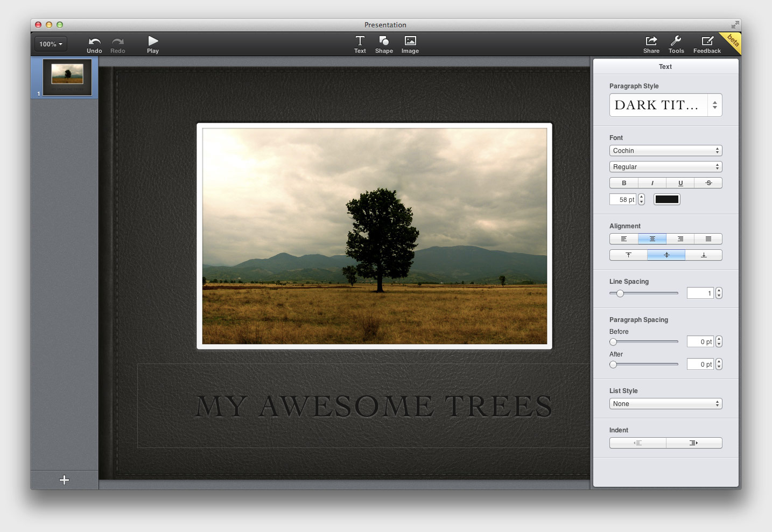Viewport: 772px width, 532px height.
Task: Toggle underline text formatting
Action: [x=680, y=183]
